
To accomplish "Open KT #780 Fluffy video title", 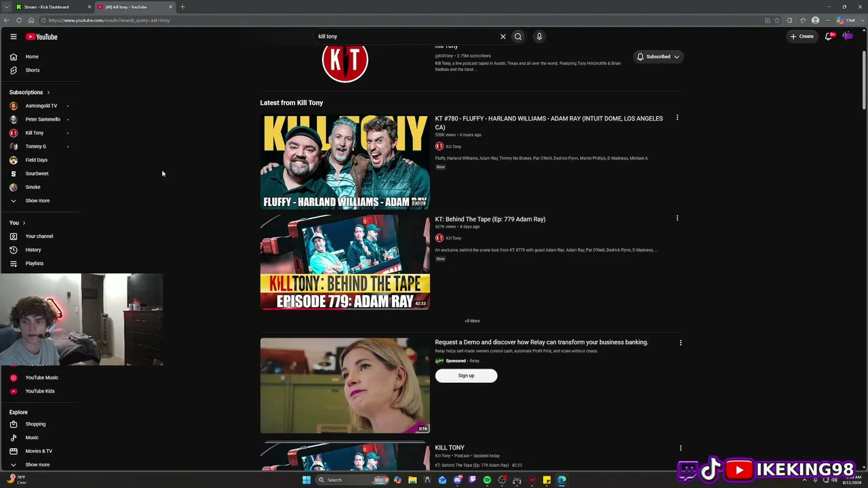I will coord(549,123).
